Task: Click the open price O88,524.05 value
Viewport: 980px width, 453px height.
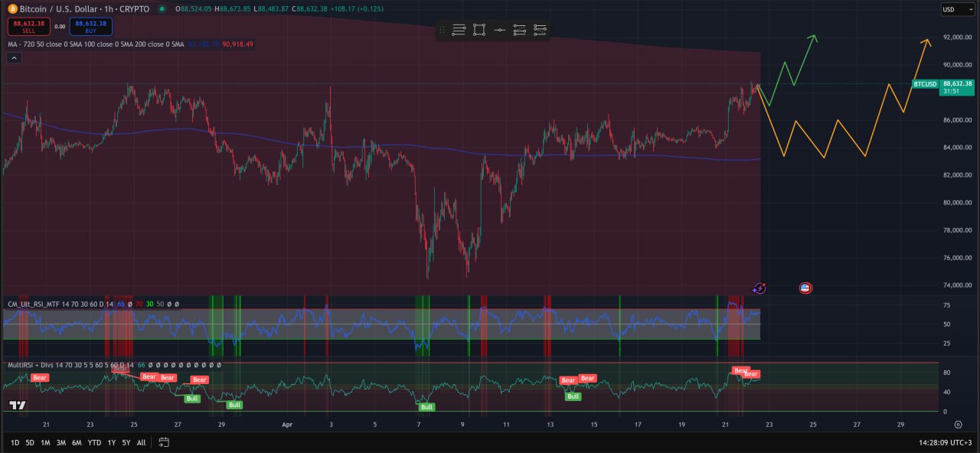Action: (193, 9)
